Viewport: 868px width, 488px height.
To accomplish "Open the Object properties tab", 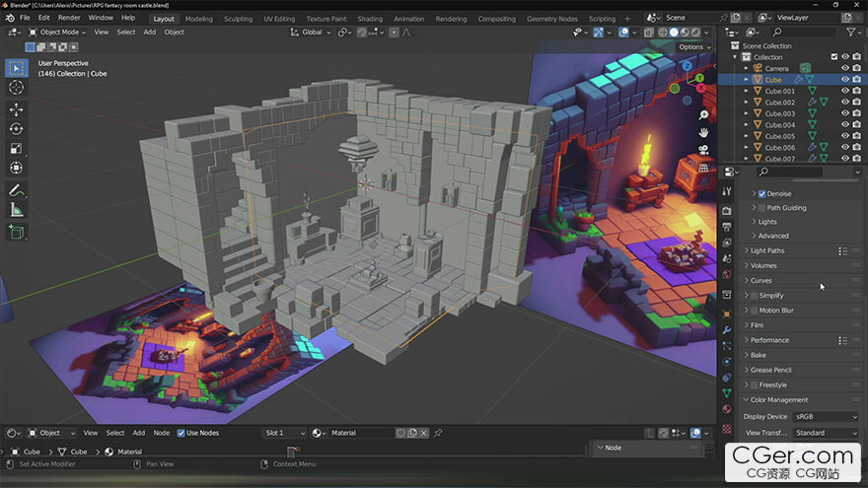I will (x=727, y=314).
